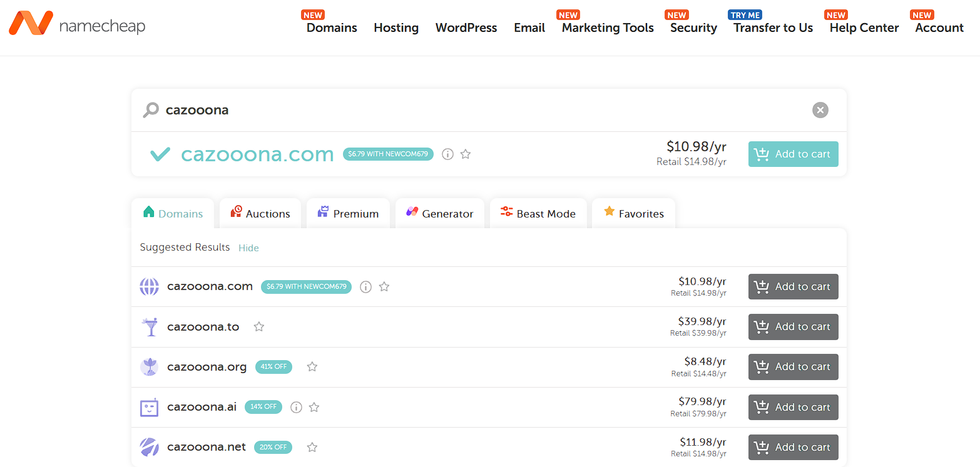Click the $79.98/yr price for cazooona.ai
The image size is (980, 467).
pyautogui.click(x=702, y=401)
